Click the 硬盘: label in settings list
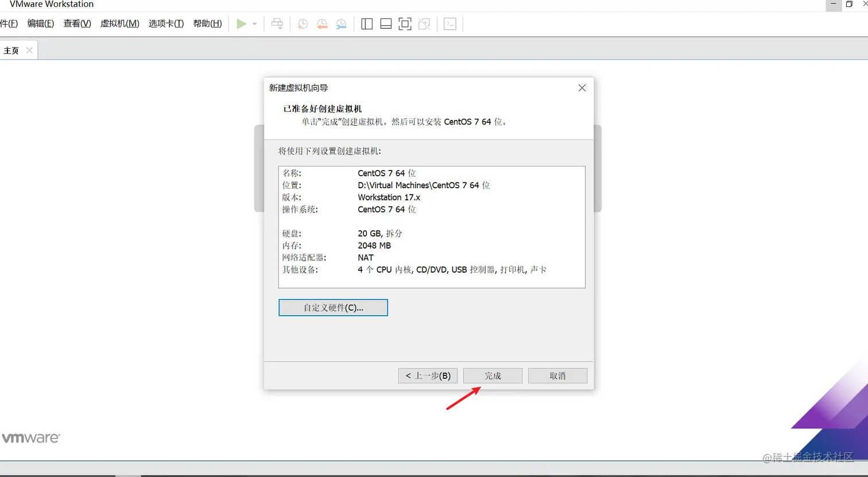 click(292, 234)
